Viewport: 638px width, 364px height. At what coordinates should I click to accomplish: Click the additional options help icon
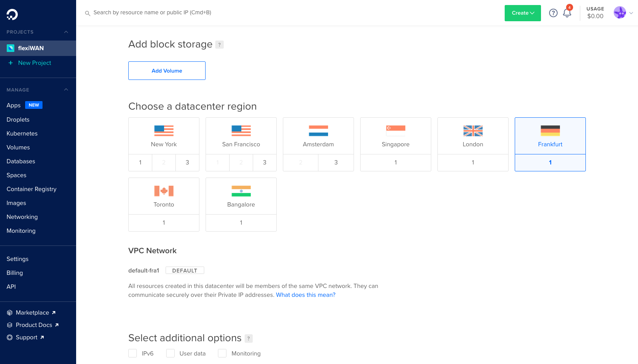pos(248,339)
